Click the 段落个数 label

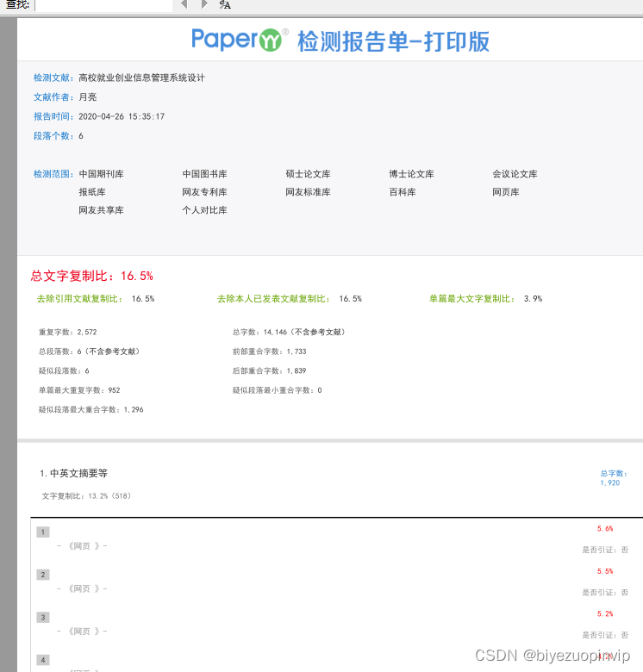pos(53,136)
